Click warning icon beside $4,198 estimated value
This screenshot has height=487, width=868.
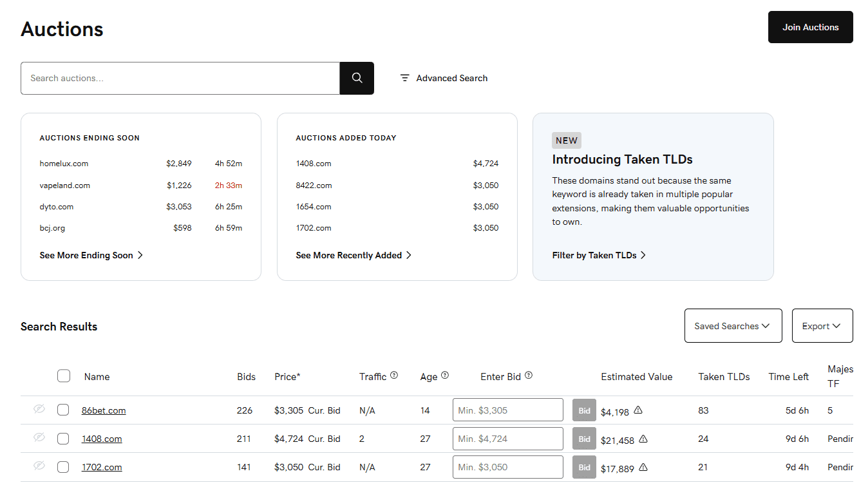click(638, 410)
